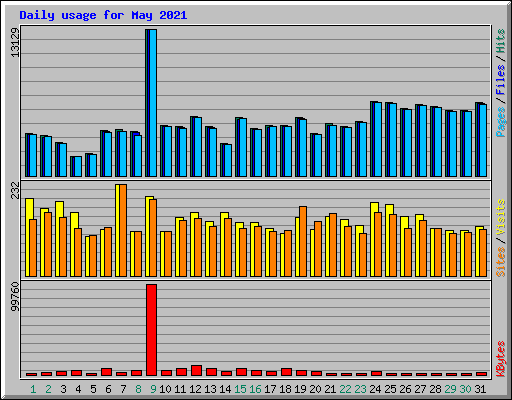Select the orange sites bar for day 19
The image size is (512, 400).
(x=303, y=241)
